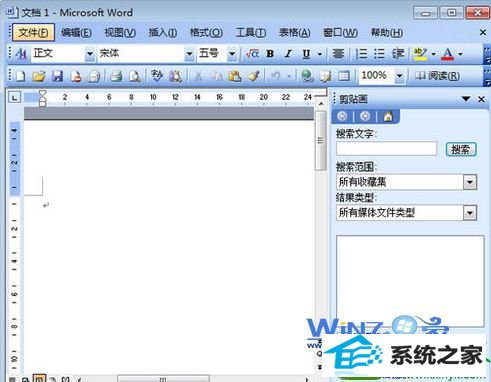Open the underline style dropdown arrow
The image size is (491, 382).
pos(320,54)
